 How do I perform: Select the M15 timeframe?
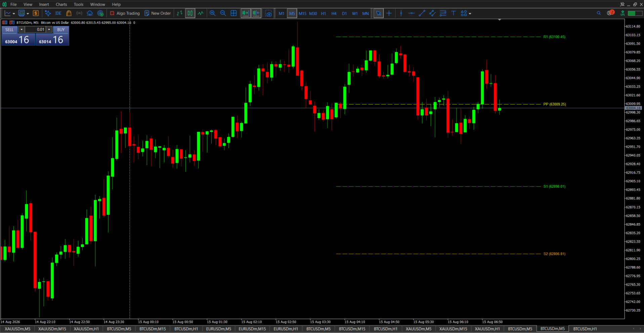click(302, 14)
